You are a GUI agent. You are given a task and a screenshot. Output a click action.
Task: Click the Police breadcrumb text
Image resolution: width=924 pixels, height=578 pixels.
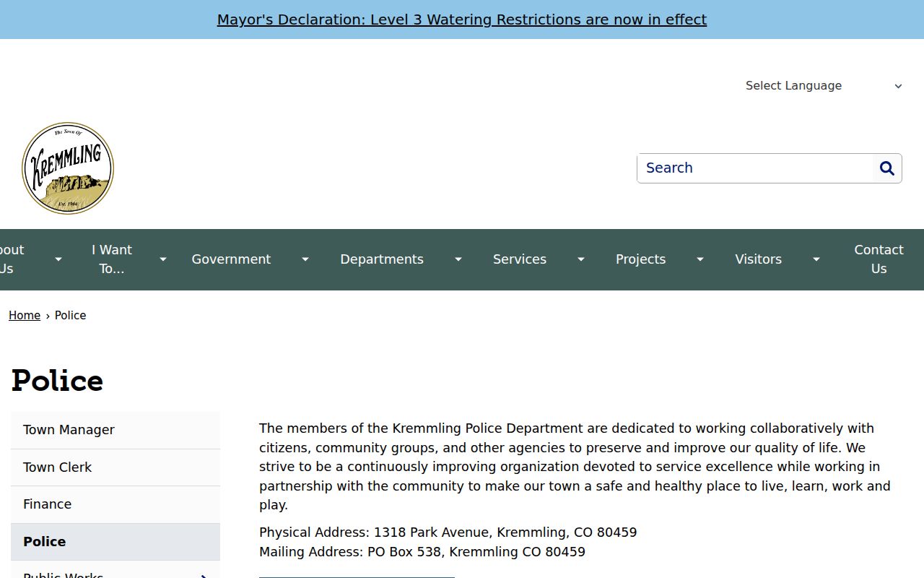click(70, 316)
